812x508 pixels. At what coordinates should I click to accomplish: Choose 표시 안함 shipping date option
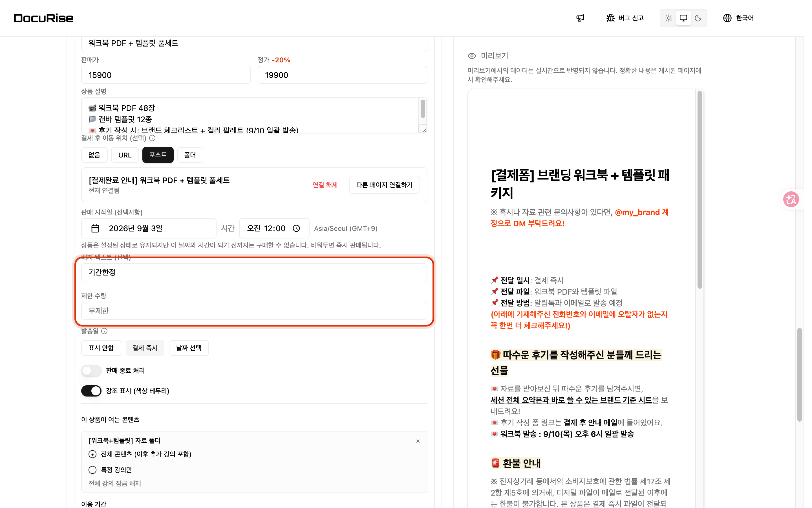pos(101,348)
